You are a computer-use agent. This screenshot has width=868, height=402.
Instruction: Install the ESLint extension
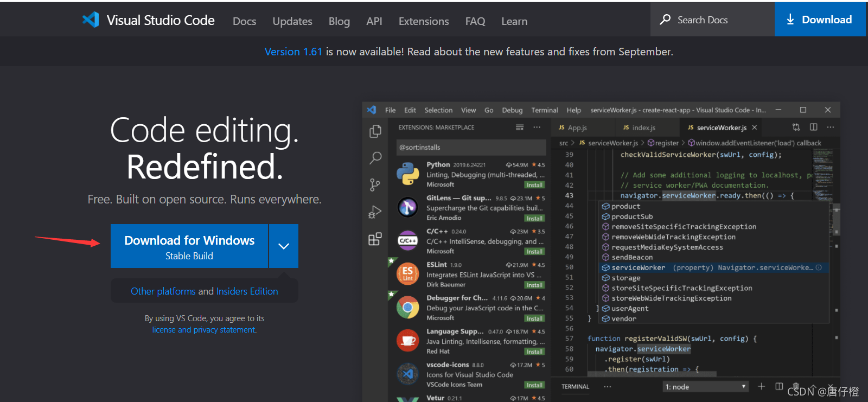(534, 285)
